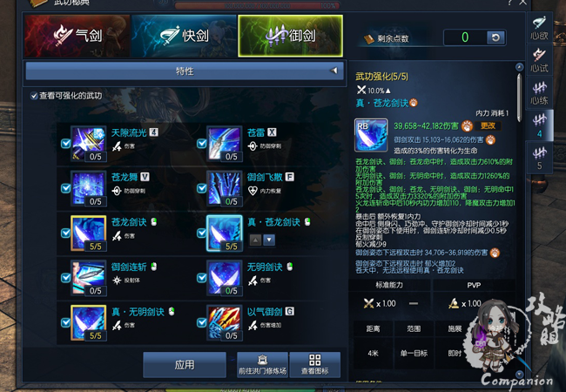
Task: Click the down arrow under 真·苍龙剑诀
Action: [269, 240]
